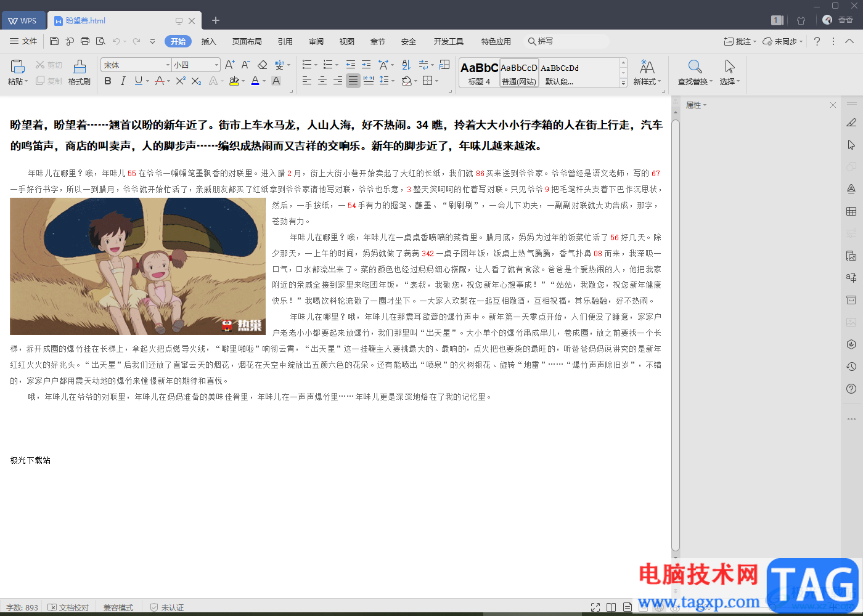This screenshot has height=616, width=863.
Task: Switch to the Insert (插入) tab
Action: coord(209,41)
